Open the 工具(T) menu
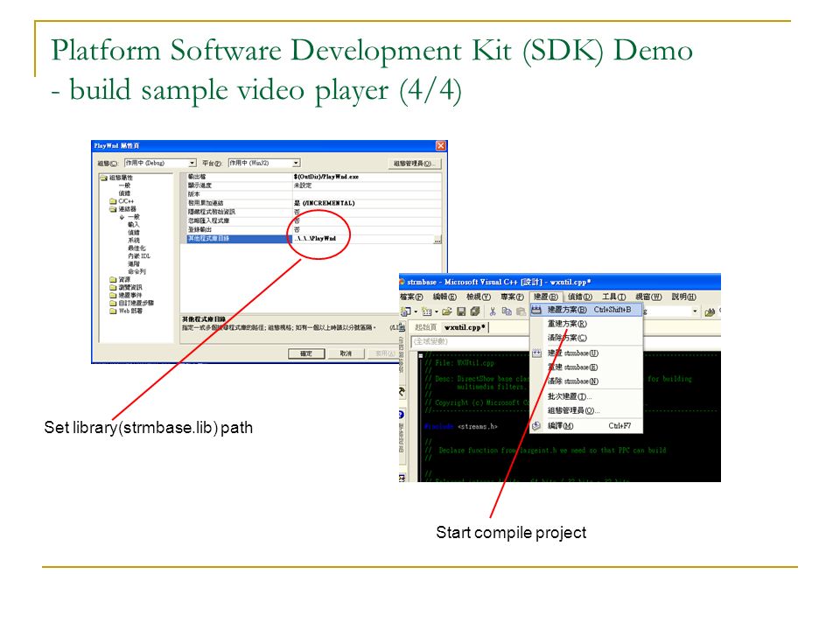This screenshot has width=840, height=630. pyautogui.click(x=613, y=297)
